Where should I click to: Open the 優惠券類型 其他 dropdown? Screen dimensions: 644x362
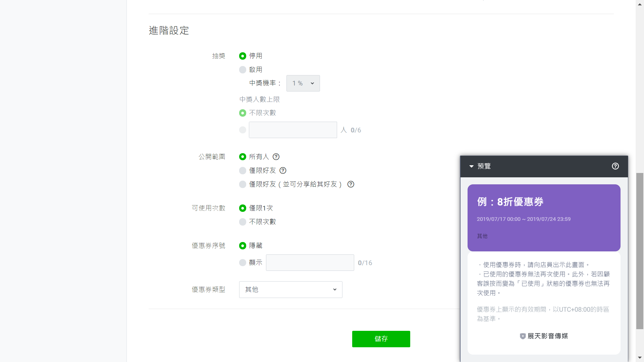coord(290,290)
